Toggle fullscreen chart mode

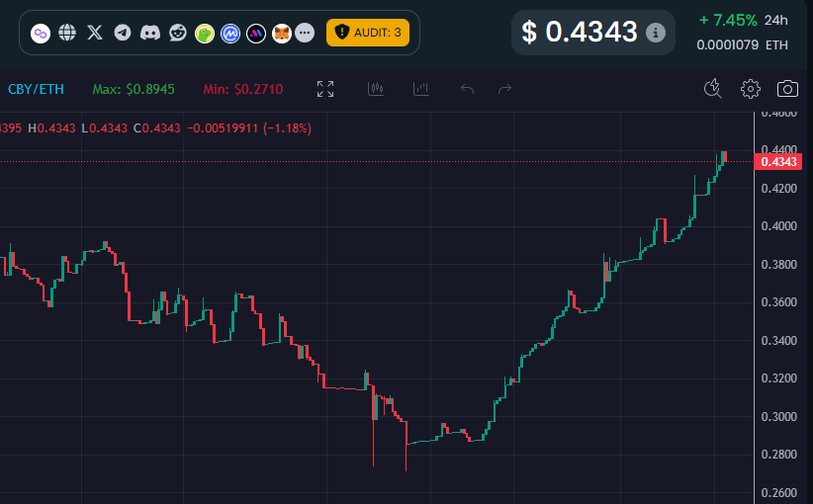(325, 89)
